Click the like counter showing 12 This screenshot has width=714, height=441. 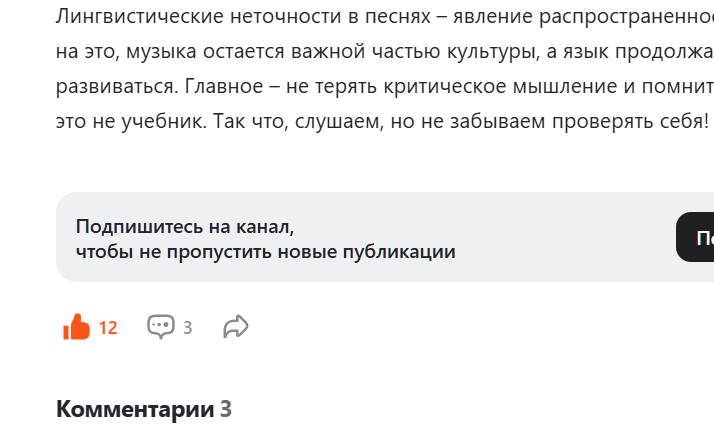click(x=108, y=327)
